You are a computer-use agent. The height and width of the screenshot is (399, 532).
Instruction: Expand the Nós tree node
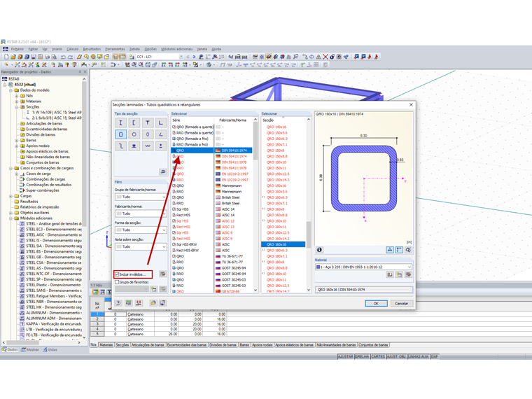pyautogui.click(x=17, y=96)
